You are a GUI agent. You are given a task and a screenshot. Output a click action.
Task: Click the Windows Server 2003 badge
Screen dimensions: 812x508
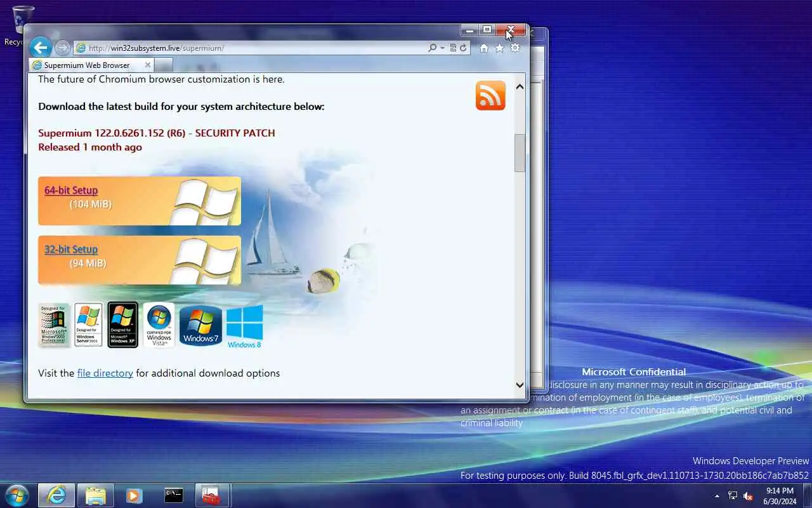click(x=88, y=324)
